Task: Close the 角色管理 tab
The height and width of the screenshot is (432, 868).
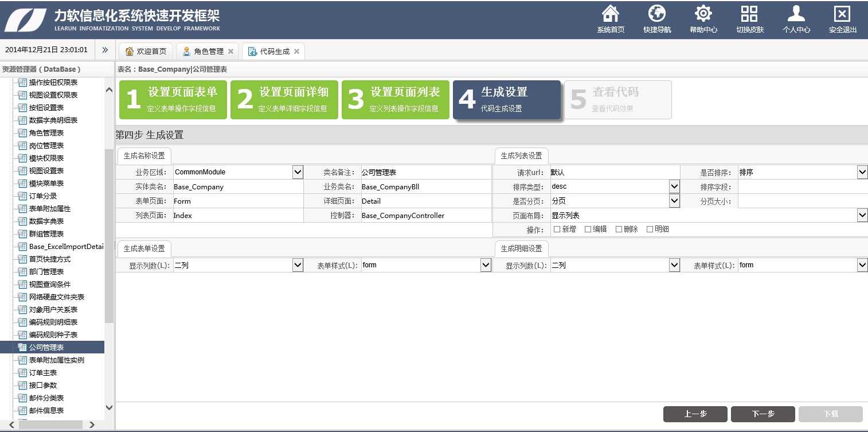Action: click(230, 51)
